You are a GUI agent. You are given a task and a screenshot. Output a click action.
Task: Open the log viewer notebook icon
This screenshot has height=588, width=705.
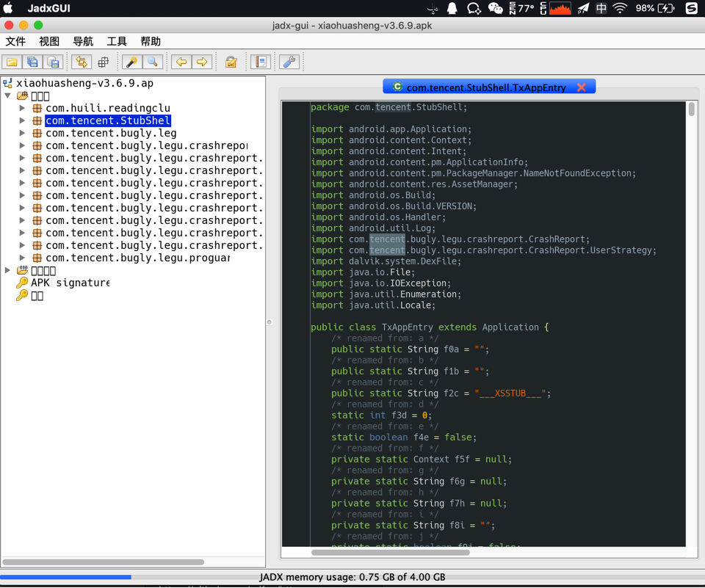click(261, 62)
